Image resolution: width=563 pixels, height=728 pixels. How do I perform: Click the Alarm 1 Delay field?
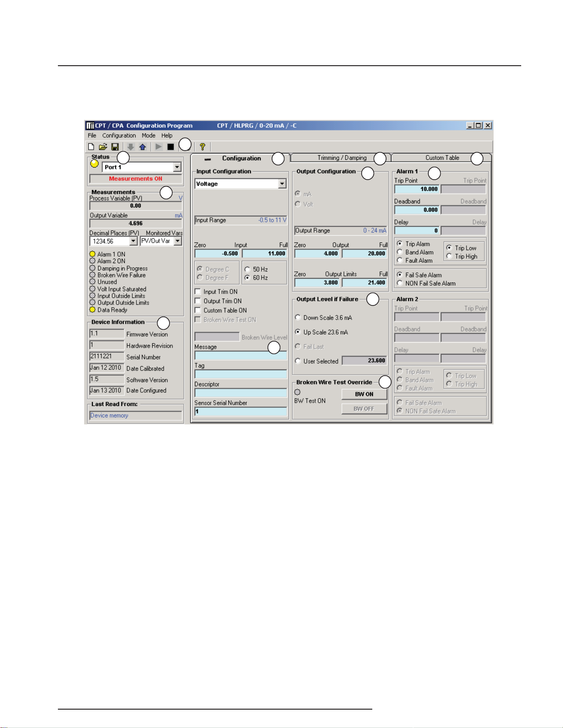pos(417,231)
